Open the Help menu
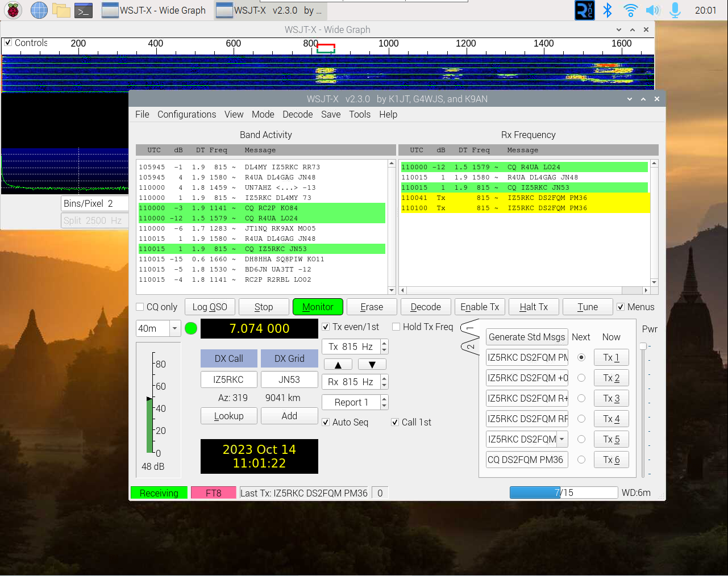728x576 pixels. [x=388, y=114]
